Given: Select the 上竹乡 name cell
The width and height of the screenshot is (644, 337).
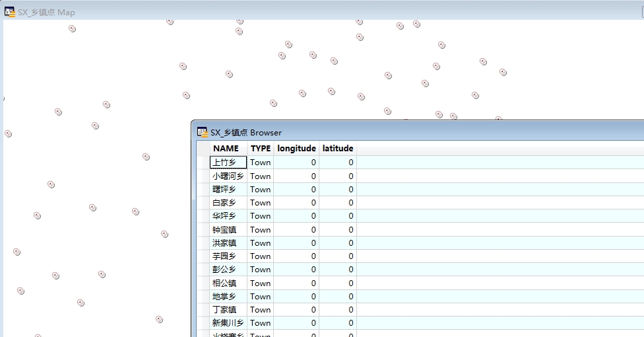Looking at the screenshot, I should pyautogui.click(x=228, y=163).
